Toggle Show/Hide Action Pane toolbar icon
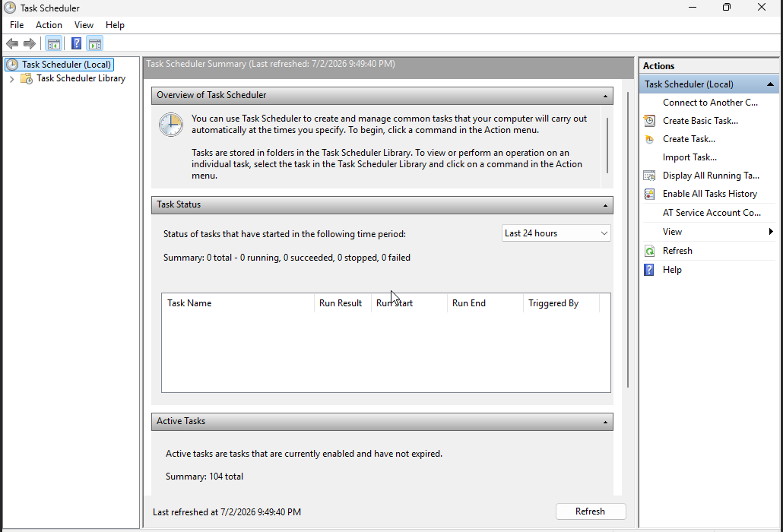Screen dimensions: 783x532 click(95, 44)
